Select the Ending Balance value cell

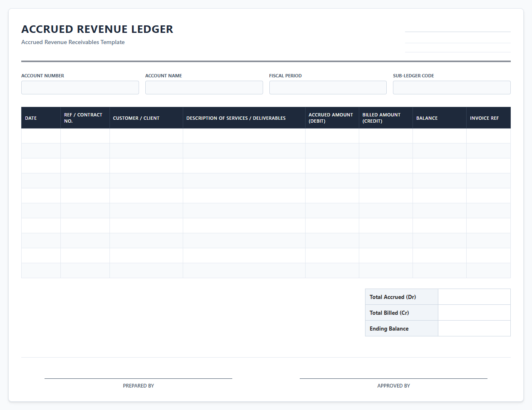coord(474,328)
